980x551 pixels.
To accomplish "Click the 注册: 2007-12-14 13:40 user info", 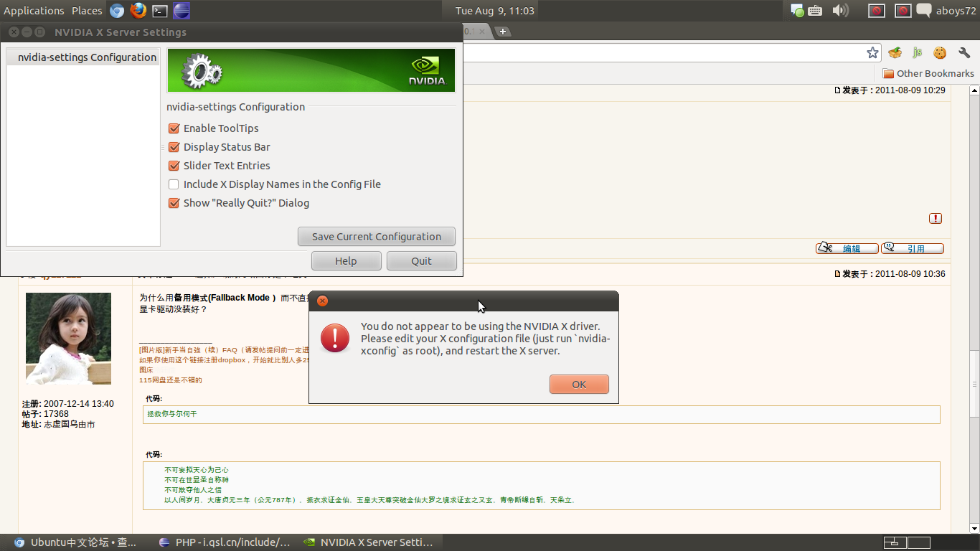I will point(68,404).
